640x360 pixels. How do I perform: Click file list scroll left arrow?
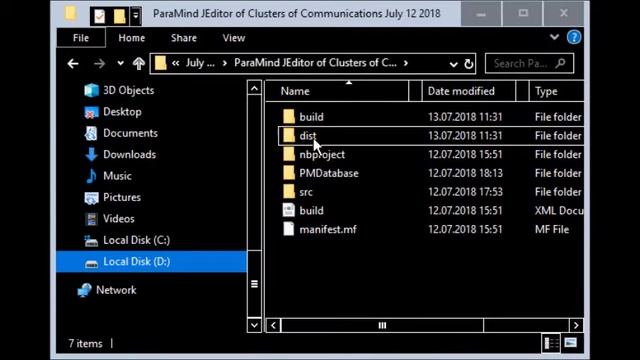273,325
